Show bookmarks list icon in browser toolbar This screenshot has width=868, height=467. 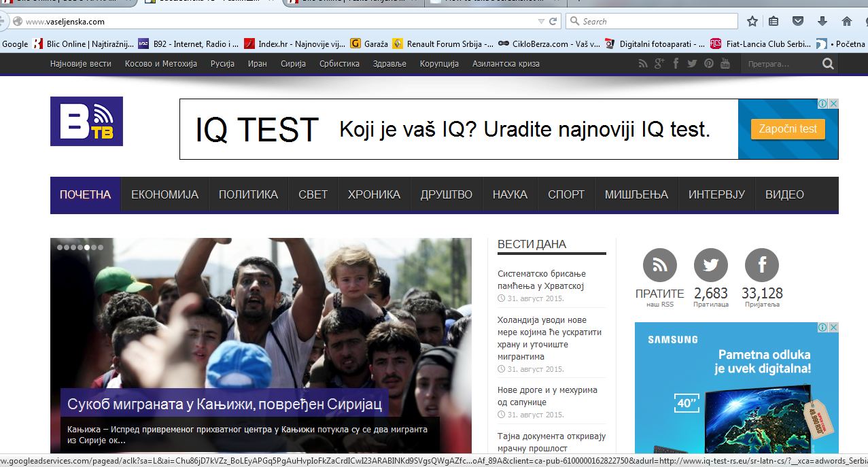(775, 21)
